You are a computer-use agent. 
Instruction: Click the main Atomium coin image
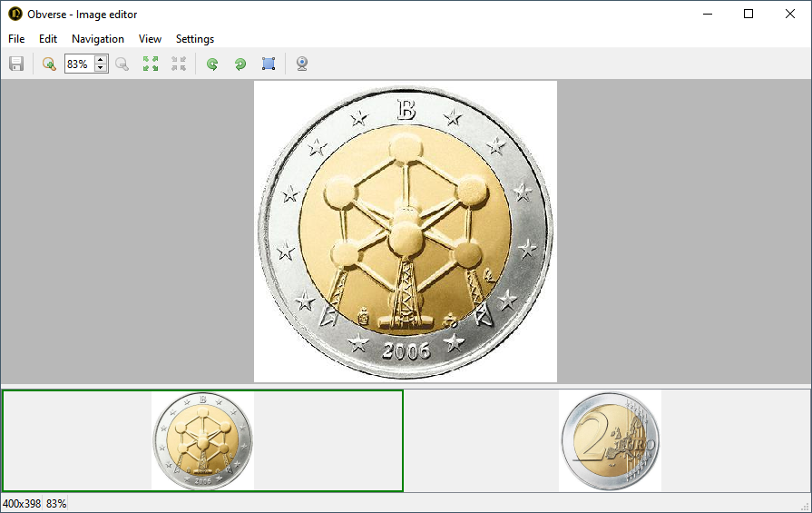406,232
